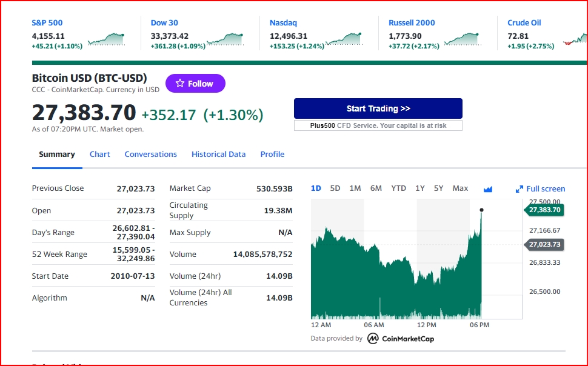
Task: Open the Historical Data tab
Action: click(219, 155)
